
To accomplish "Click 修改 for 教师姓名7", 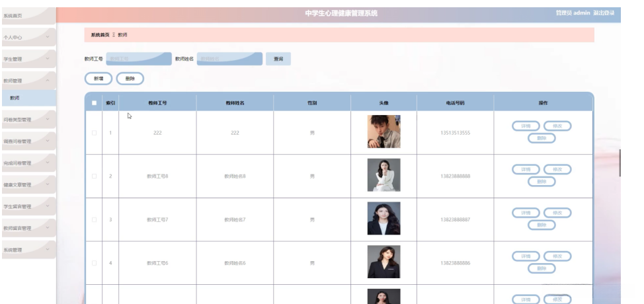I will pos(557,213).
